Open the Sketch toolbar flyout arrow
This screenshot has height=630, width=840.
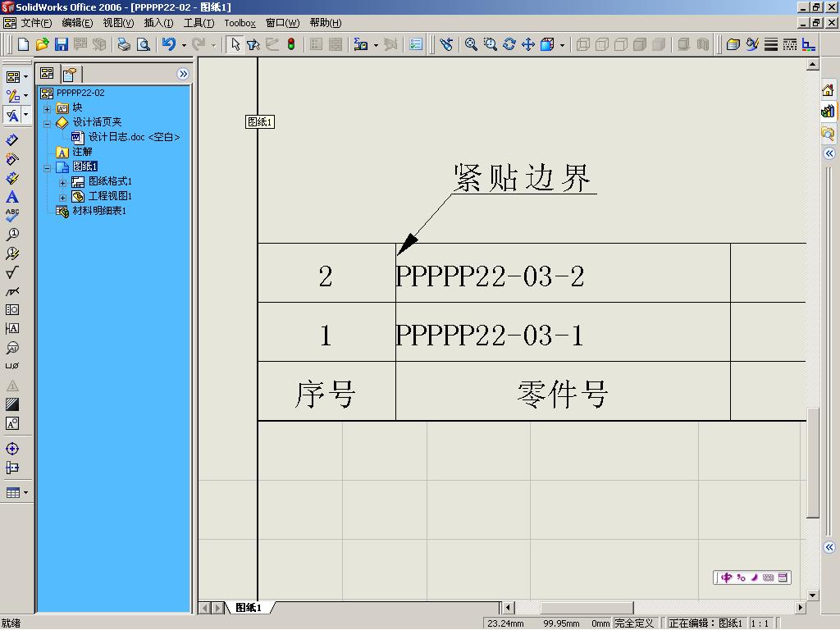(x=25, y=96)
